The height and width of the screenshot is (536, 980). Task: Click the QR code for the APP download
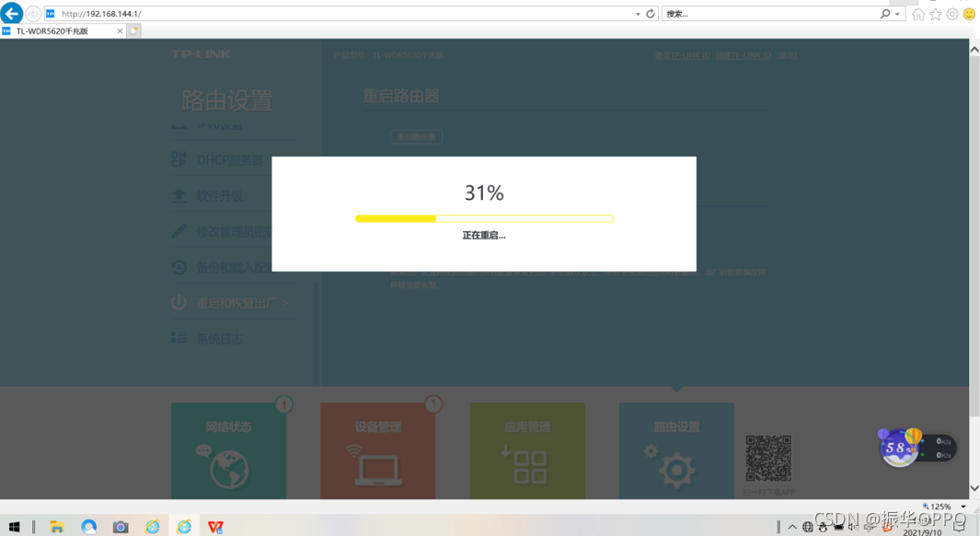point(768,459)
